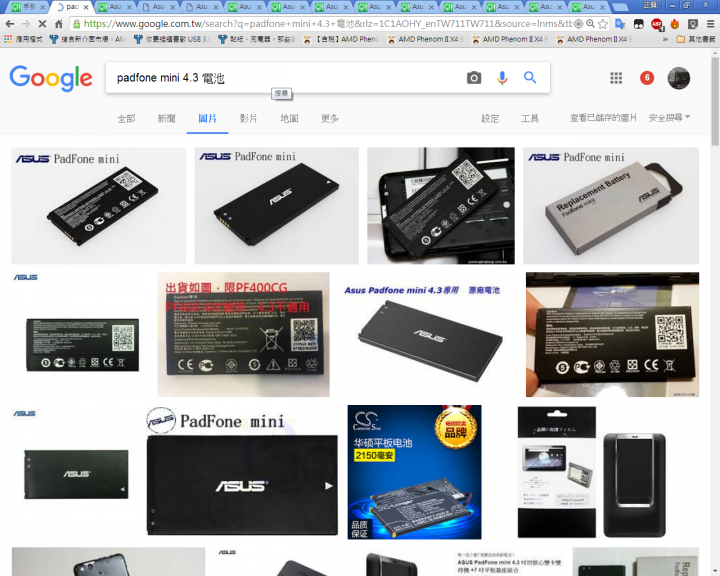This screenshot has width=720, height=576.
Task: Close the active pad browser tab
Action: pyautogui.click(x=86, y=7)
